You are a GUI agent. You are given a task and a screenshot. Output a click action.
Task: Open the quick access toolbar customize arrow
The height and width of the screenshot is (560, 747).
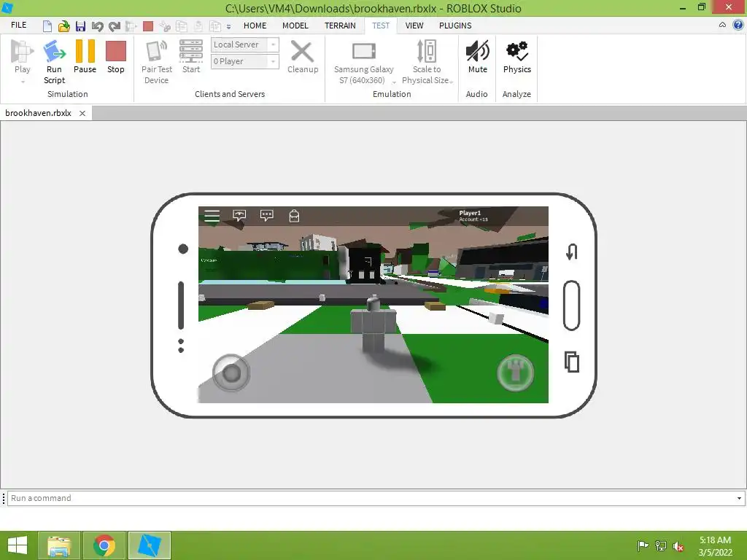coord(228,27)
